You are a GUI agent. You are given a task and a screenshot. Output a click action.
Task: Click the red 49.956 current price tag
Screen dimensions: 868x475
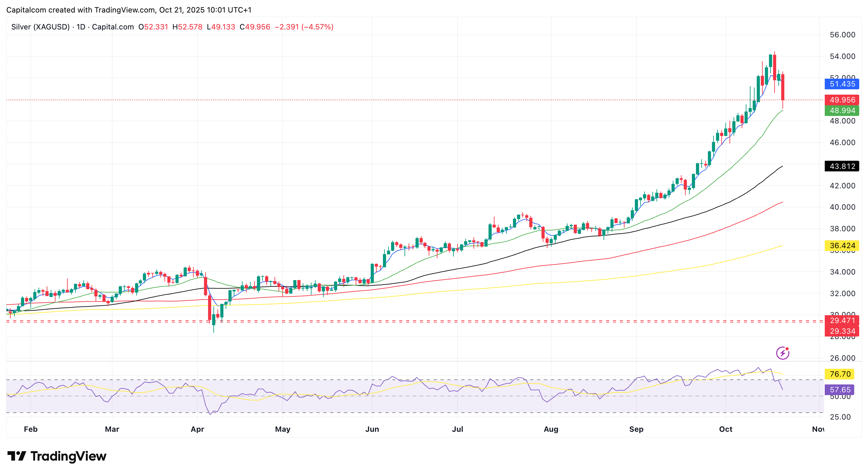(x=841, y=100)
